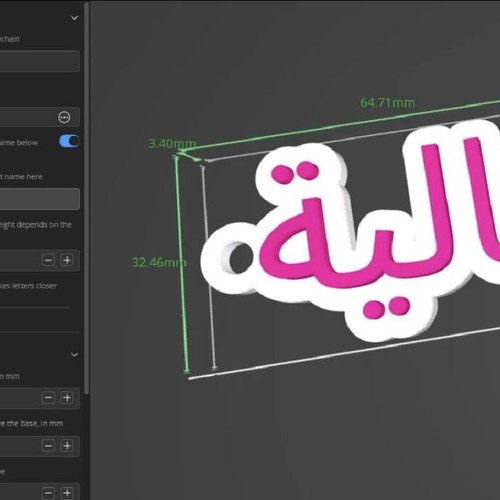Screen dimensions: 500x500
Task: Click plus button below 'height depends on the'
Action: click(x=67, y=260)
